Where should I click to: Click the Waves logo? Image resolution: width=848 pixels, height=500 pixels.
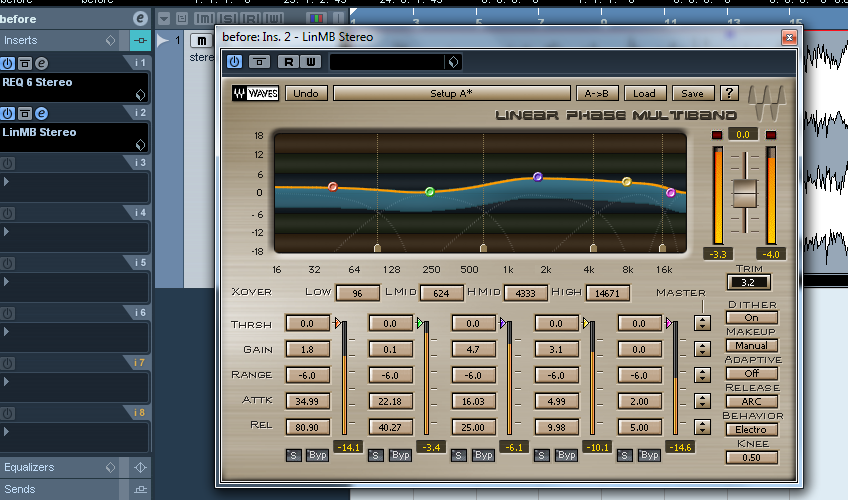tap(255, 94)
